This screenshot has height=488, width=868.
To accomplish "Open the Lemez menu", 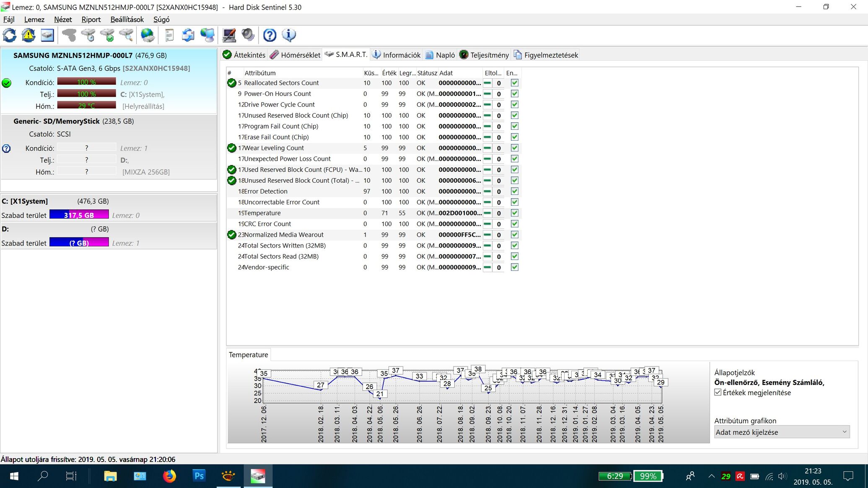I will (x=34, y=19).
